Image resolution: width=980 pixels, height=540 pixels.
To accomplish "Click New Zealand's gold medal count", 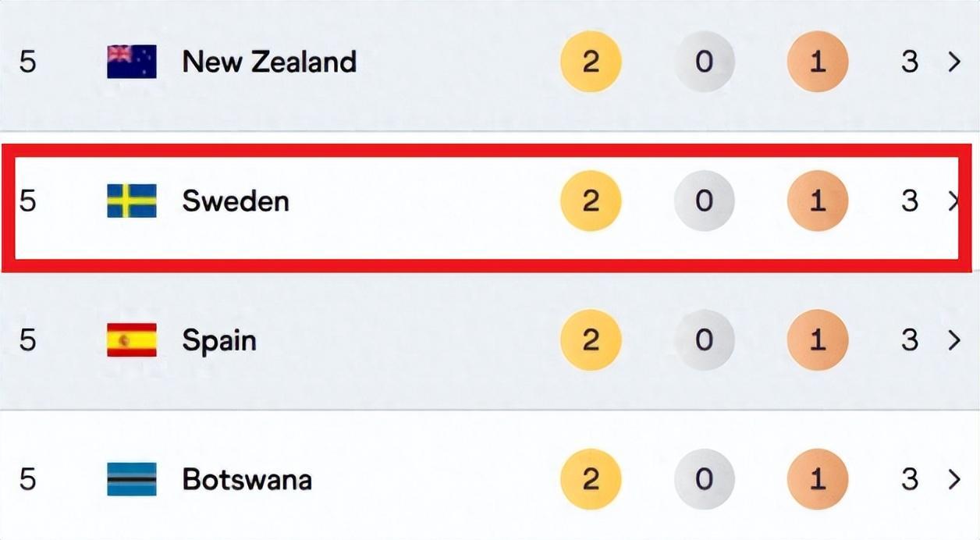I will (x=591, y=62).
